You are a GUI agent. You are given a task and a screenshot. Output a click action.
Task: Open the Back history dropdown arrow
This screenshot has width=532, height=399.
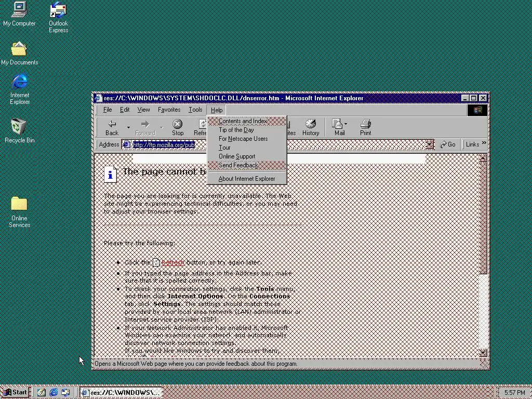[x=128, y=128]
